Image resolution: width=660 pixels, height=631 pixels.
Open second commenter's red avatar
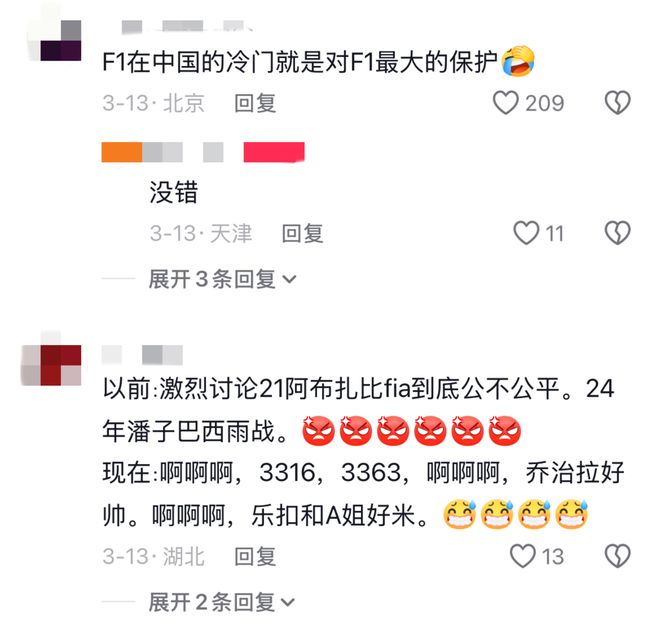point(51,365)
